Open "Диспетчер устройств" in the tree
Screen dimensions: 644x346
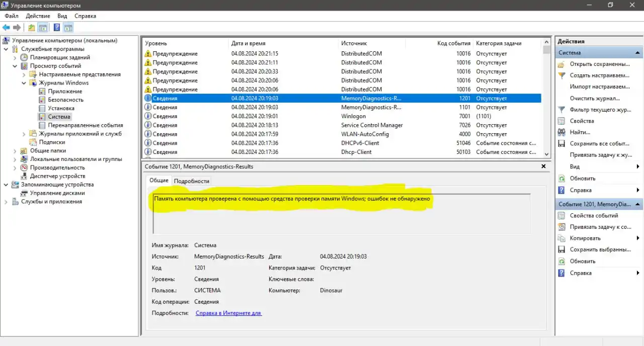(x=57, y=177)
